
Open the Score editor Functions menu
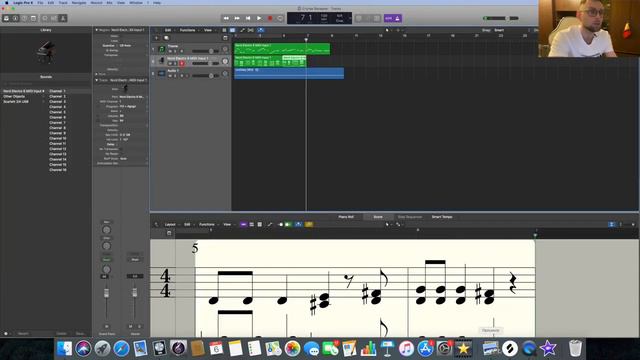(207, 224)
